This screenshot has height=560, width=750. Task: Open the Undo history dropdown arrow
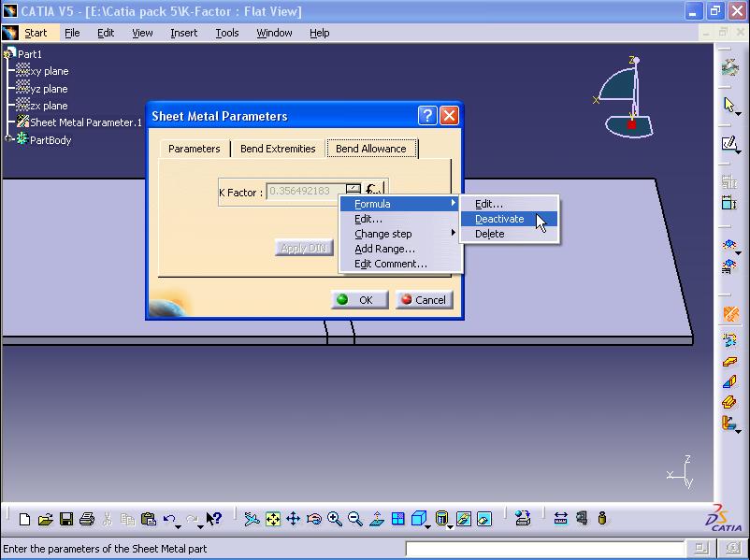[178, 526]
